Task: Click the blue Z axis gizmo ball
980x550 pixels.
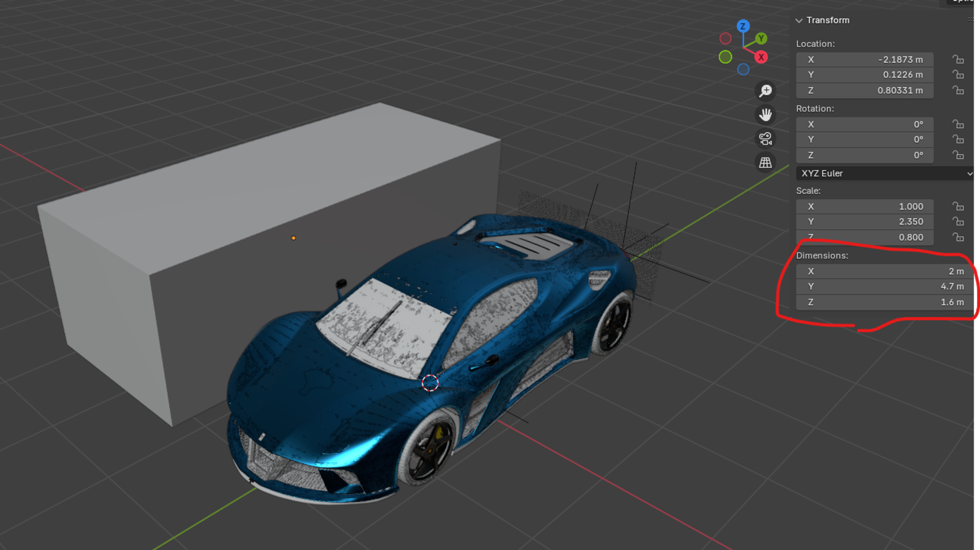Action: (743, 26)
